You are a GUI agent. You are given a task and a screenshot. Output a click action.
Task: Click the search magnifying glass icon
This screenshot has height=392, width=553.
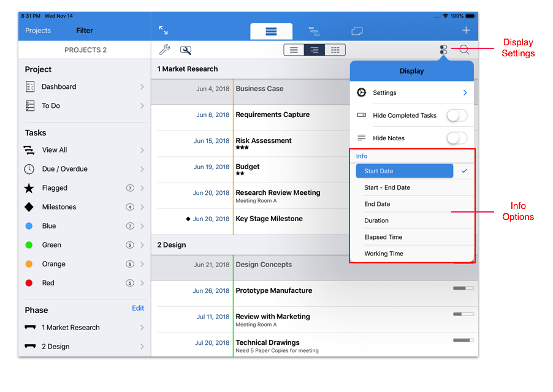(464, 50)
